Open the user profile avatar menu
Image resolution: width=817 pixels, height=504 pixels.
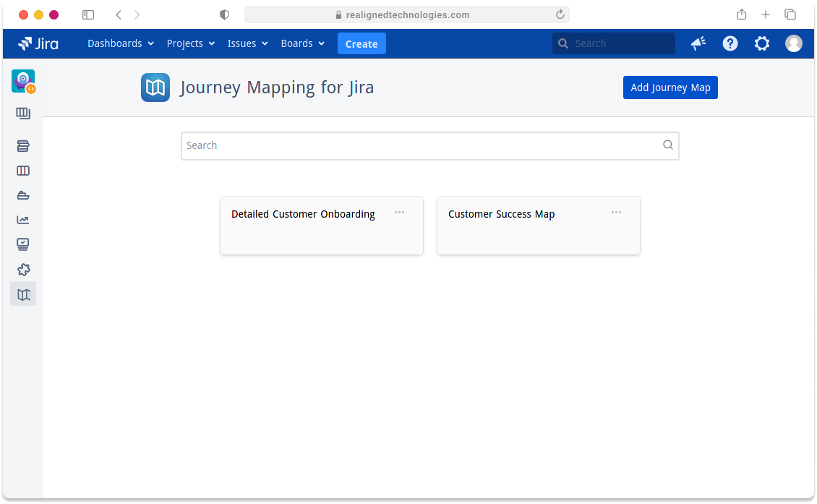[794, 44]
